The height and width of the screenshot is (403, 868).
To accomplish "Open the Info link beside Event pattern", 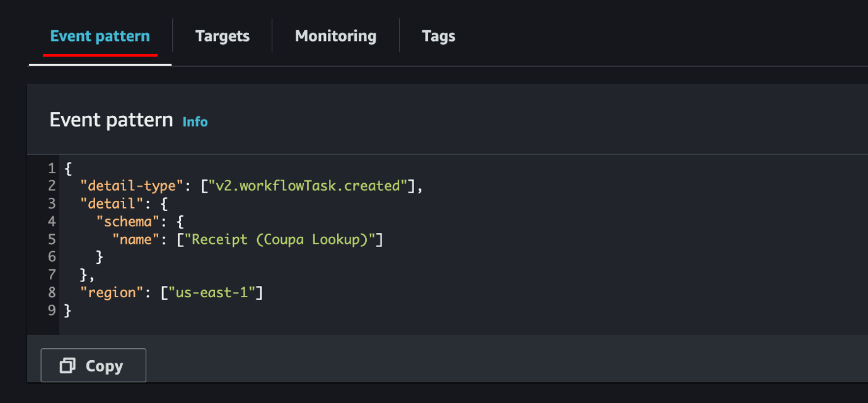I will pos(195,122).
